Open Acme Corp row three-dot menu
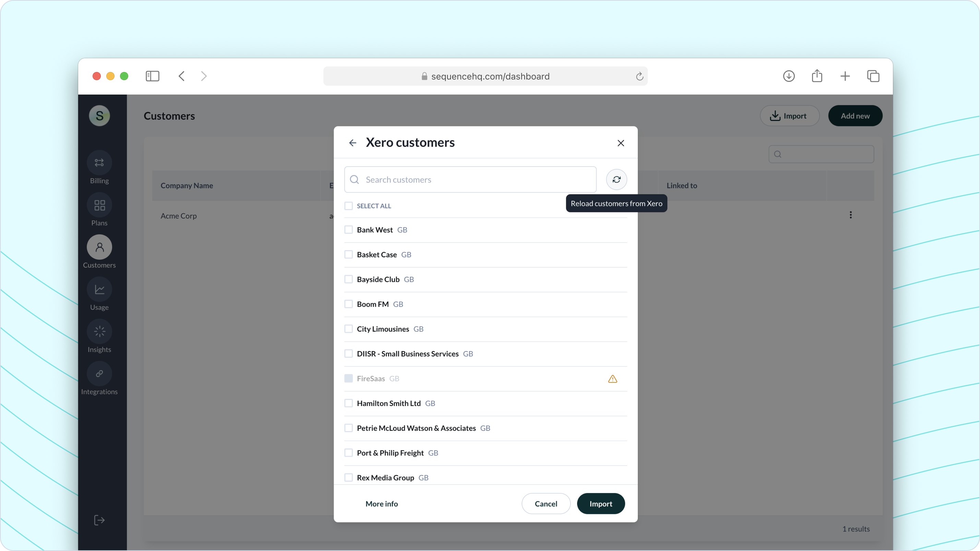This screenshot has height=551, width=980. (851, 215)
